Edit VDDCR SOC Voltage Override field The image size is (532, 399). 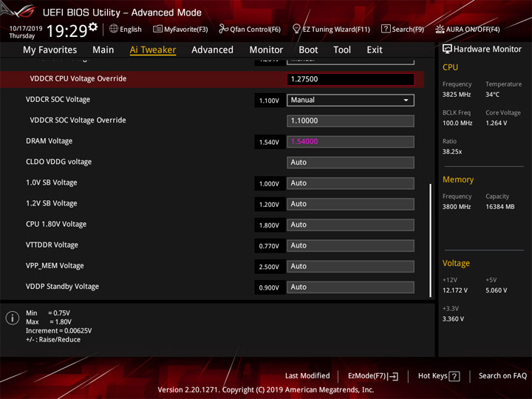coord(350,120)
